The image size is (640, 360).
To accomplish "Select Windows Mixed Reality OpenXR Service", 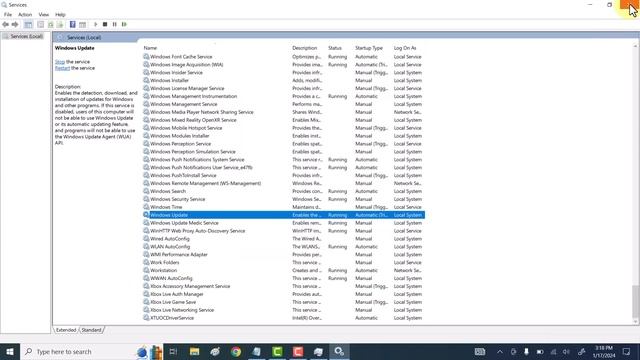I will tap(284, 120).
